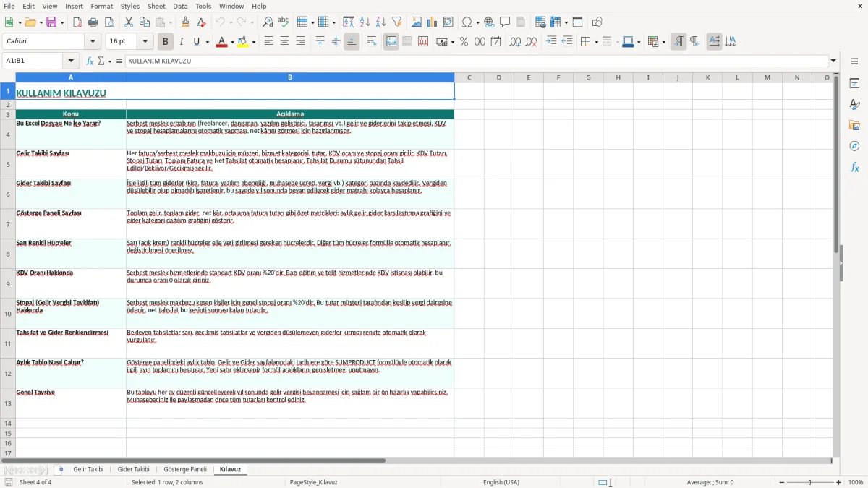
Task: Click the formula input line
Action: (477, 61)
